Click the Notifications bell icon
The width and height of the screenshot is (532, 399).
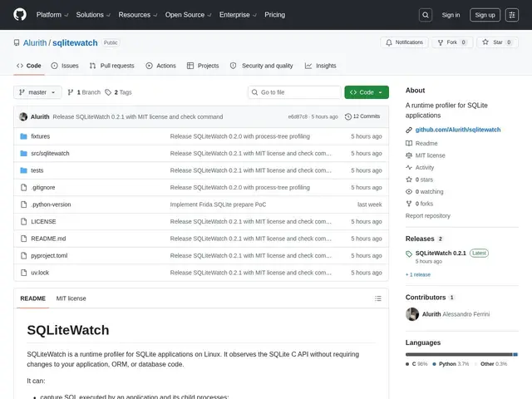tap(389, 42)
